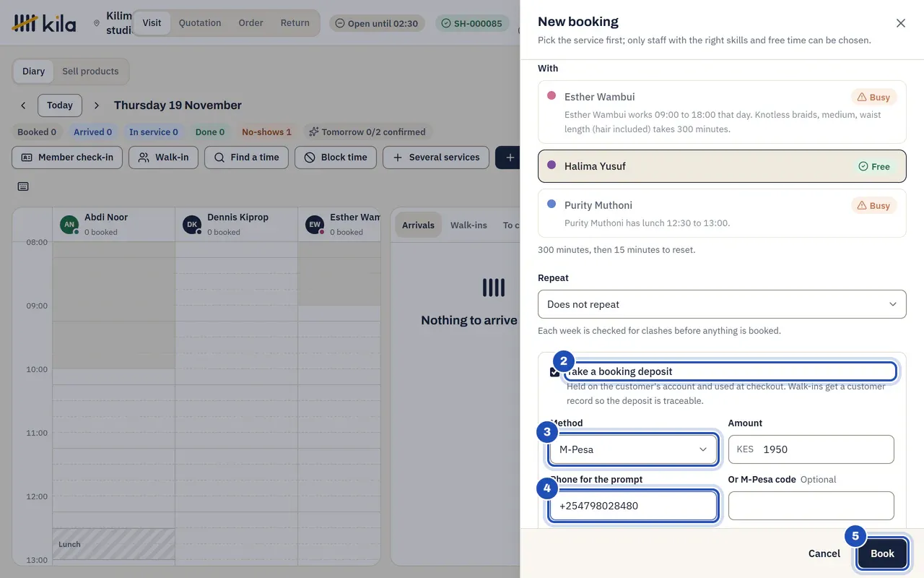Click the dark plus button after Several services

(508, 158)
